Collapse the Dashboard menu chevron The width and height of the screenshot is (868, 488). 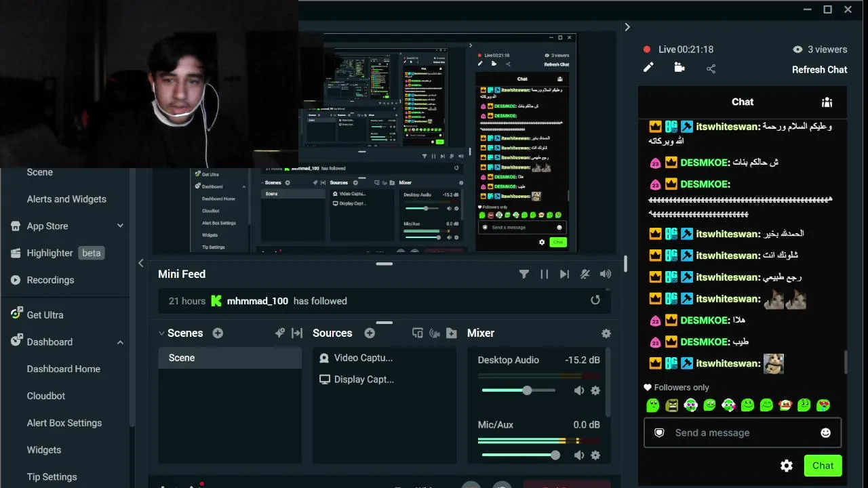click(x=120, y=342)
